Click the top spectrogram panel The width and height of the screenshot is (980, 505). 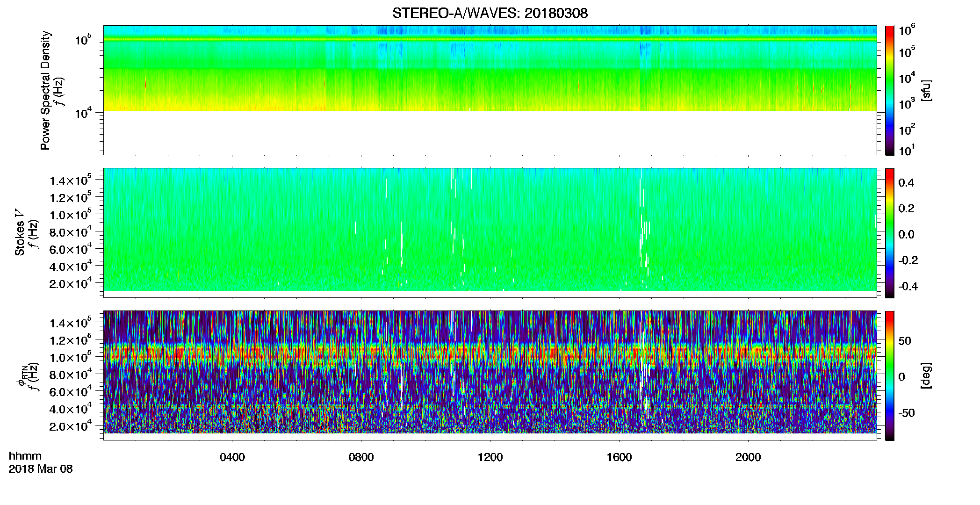tap(490, 90)
